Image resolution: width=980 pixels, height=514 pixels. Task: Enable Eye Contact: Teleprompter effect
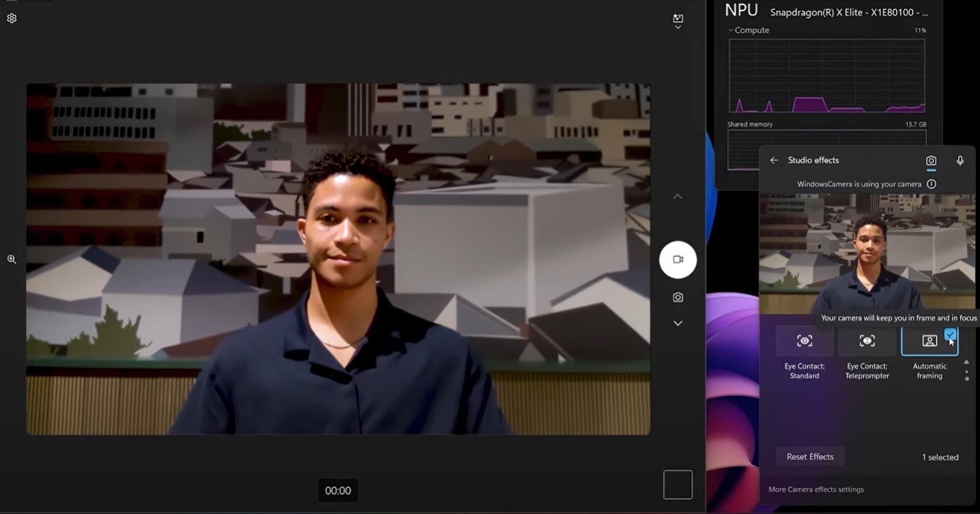click(867, 341)
